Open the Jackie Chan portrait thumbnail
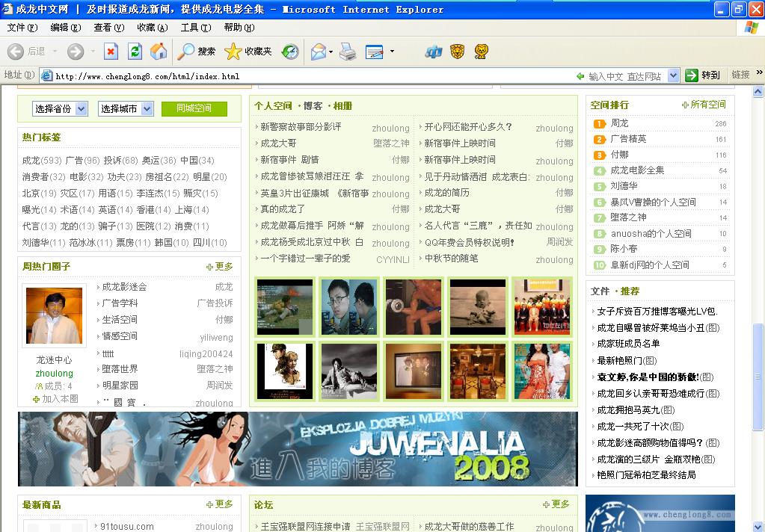Screen dimensions: 765x532 tap(54, 315)
